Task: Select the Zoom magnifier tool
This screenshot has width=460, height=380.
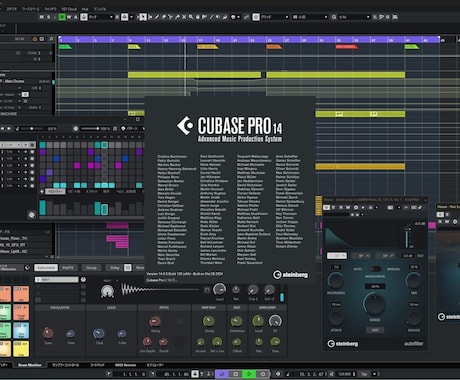Action: coord(191,17)
